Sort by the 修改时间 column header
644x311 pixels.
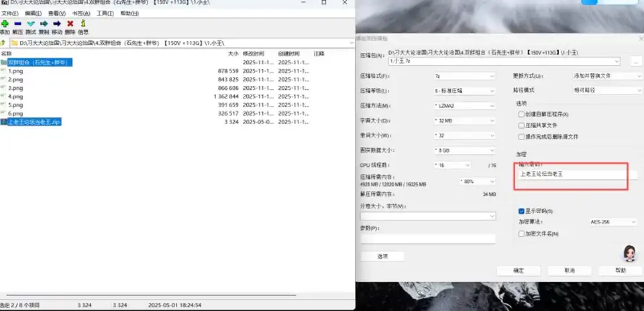click(254, 54)
